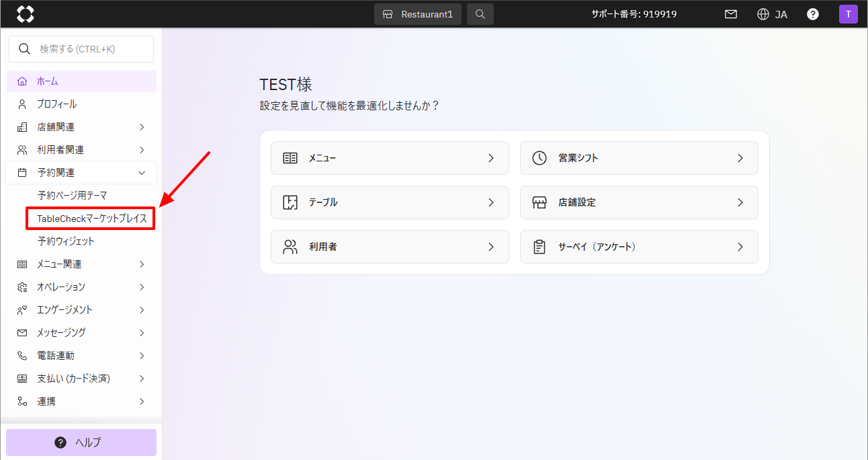Expand the 連携 chevron
This screenshot has width=868, height=460.
pos(142,401)
